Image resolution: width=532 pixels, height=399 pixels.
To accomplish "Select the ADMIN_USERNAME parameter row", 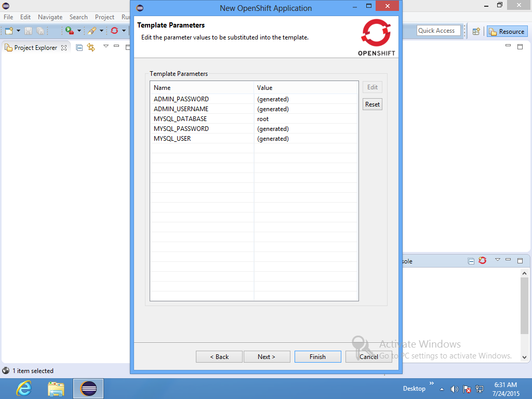I will [x=254, y=109].
